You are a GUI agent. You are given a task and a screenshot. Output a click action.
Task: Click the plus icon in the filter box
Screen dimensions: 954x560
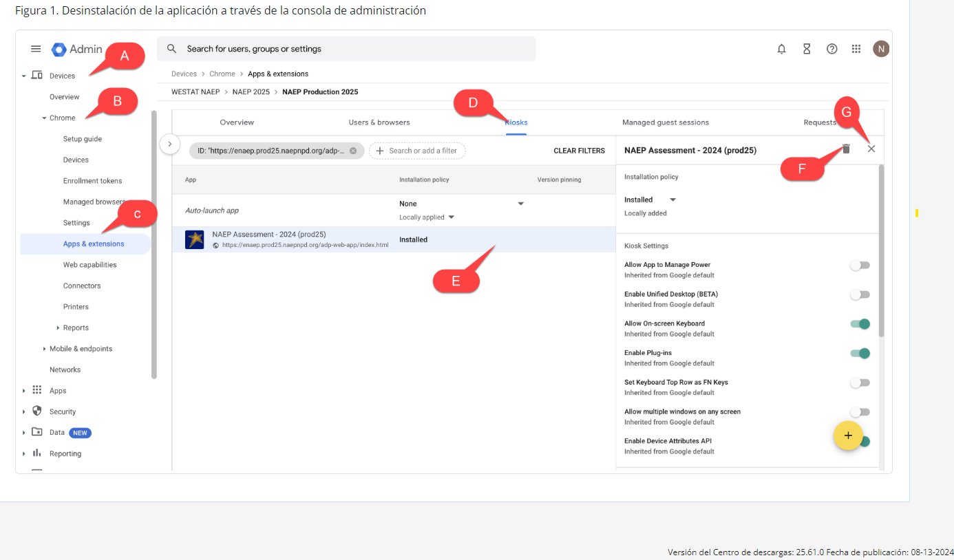(x=379, y=151)
